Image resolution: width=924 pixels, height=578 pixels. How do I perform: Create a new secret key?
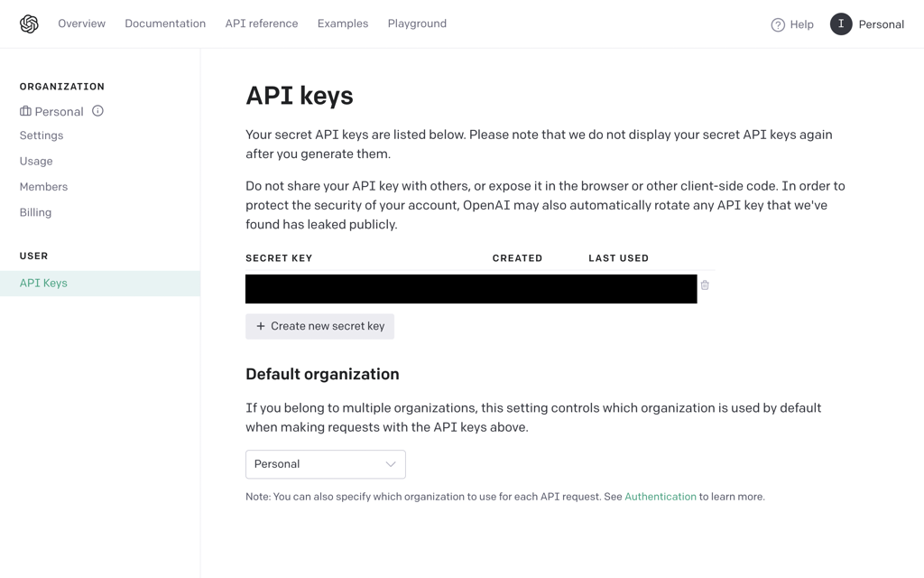pos(319,326)
